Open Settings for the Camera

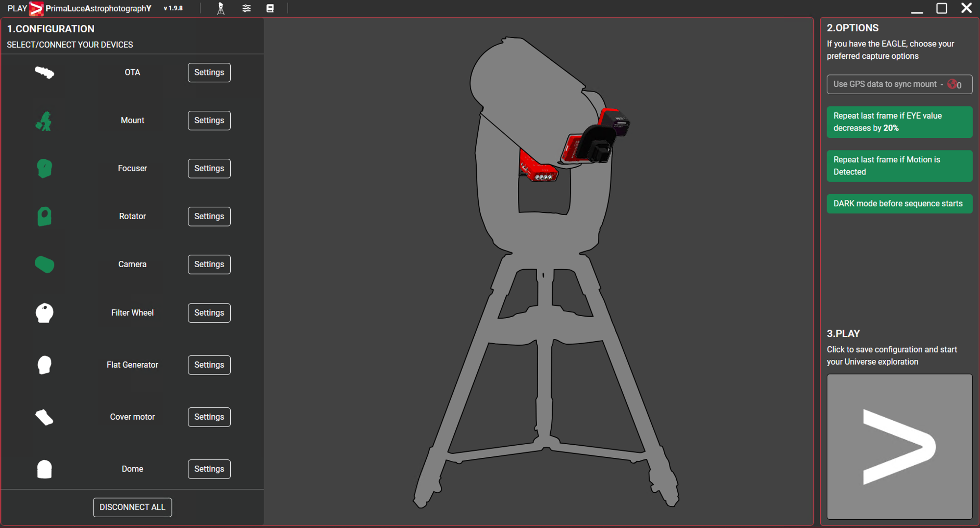209,264
